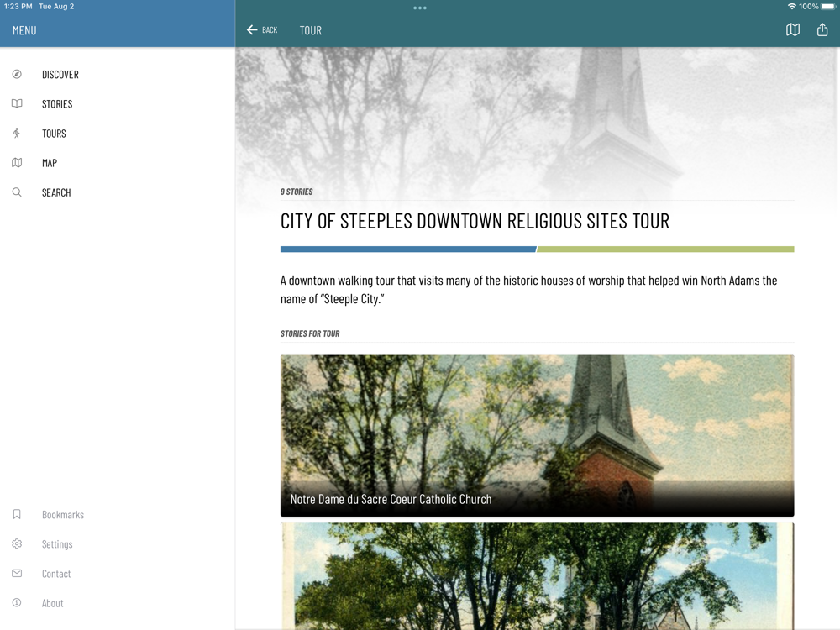Screen dimensions: 840x630
Task: Click the TOUR header title
Action: tap(311, 30)
